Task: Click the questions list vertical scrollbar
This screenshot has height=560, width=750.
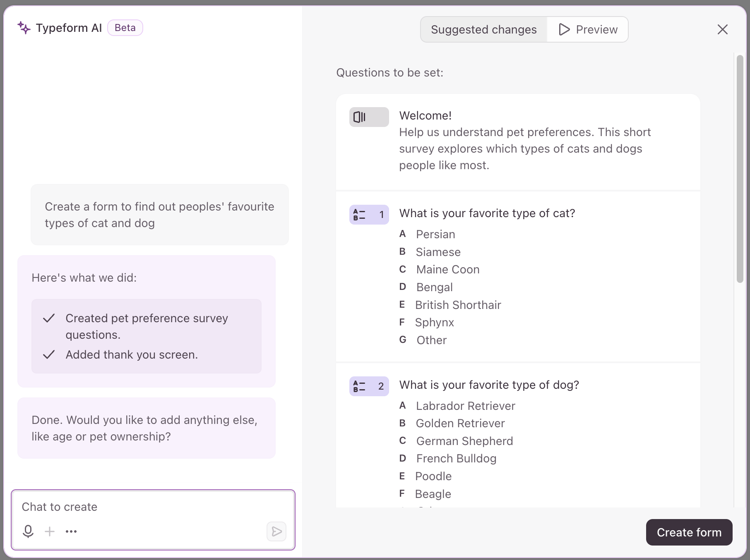Action: [x=740, y=169]
